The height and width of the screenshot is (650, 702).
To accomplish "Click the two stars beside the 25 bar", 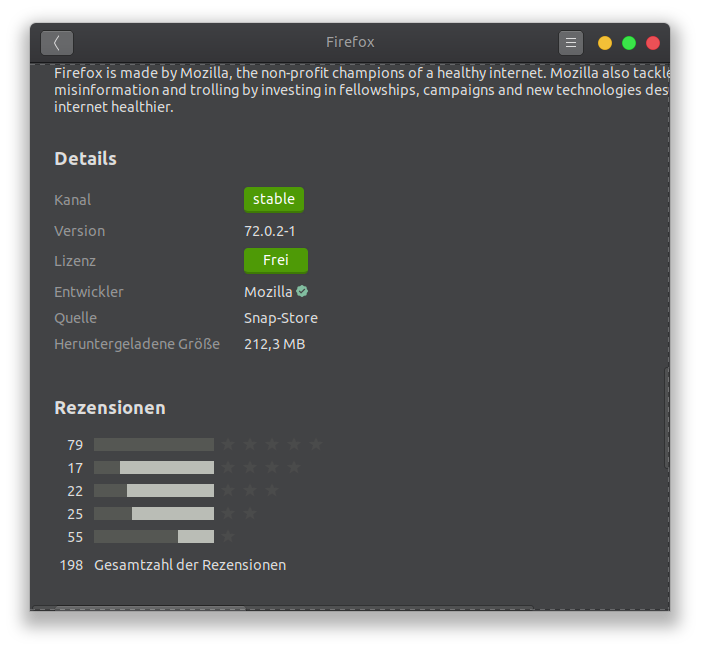I will pos(239,513).
